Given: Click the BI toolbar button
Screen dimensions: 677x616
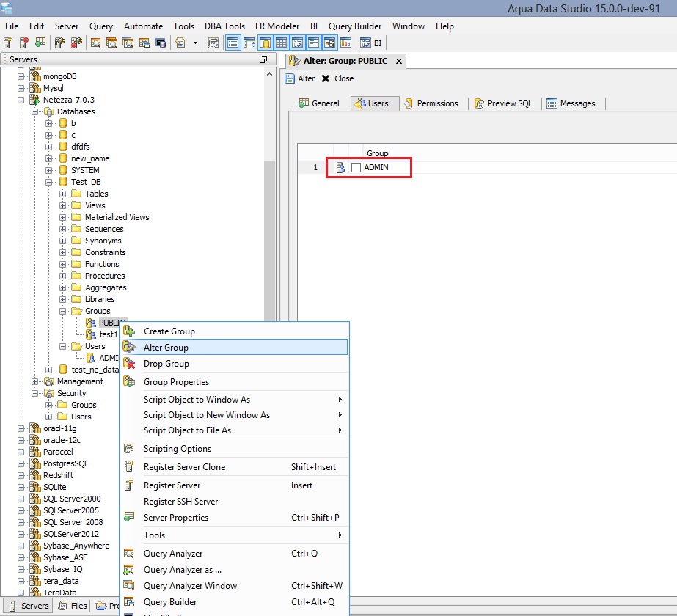Looking at the screenshot, I should coord(371,43).
